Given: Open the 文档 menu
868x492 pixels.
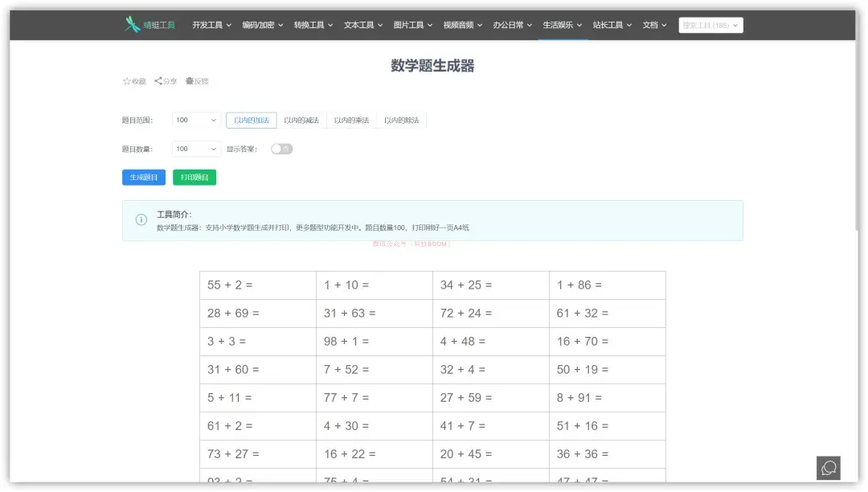Looking at the screenshot, I should pyautogui.click(x=654, y=25).
